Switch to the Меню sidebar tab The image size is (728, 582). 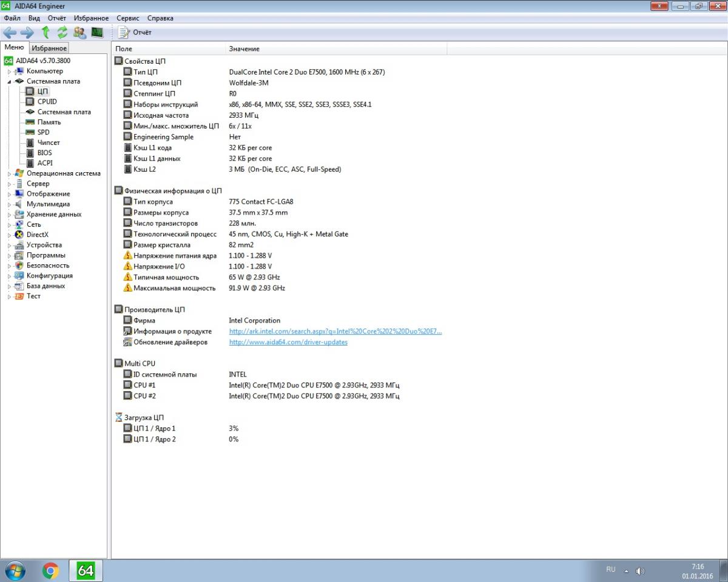(14, 47)
